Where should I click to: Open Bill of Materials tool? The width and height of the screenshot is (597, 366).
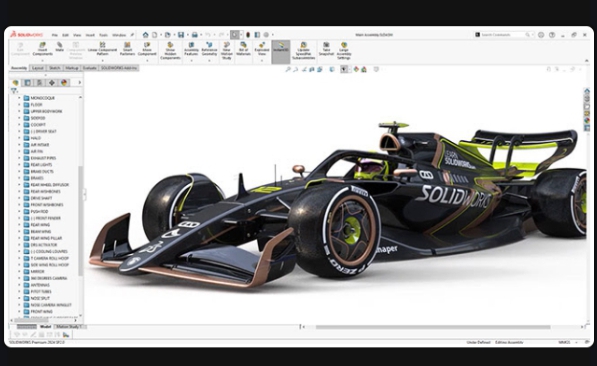click(243, 49)
